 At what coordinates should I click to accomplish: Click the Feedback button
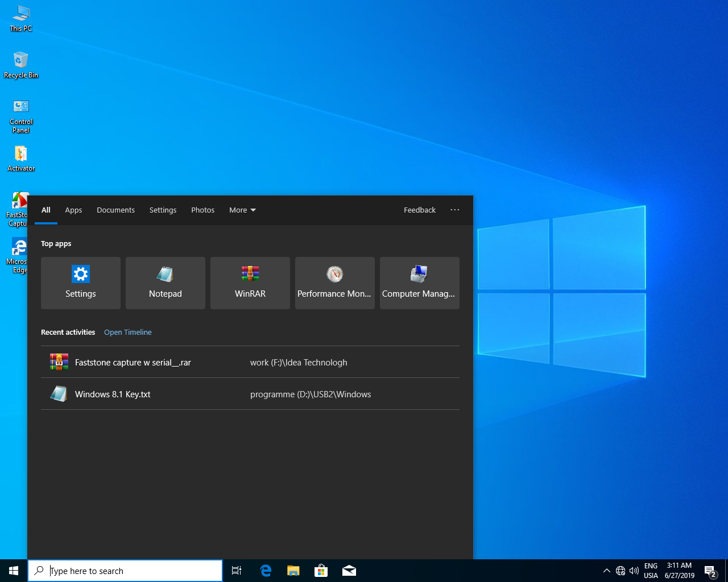420,210
